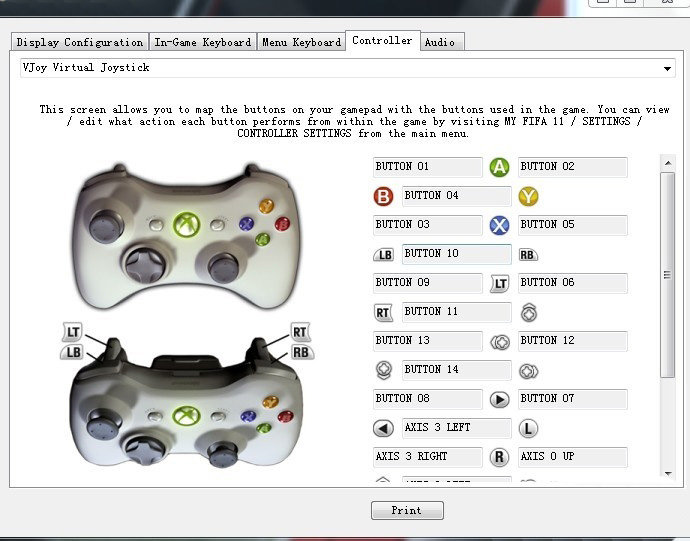
Task: Open the In-Game Keyboard tab
Action: click(x=203, y=42)
